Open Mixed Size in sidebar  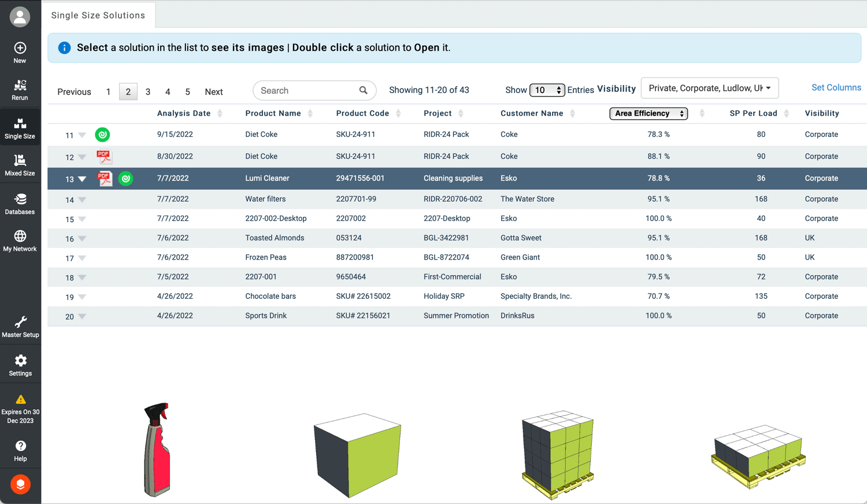pyautogui.click(x=20, y=165)
